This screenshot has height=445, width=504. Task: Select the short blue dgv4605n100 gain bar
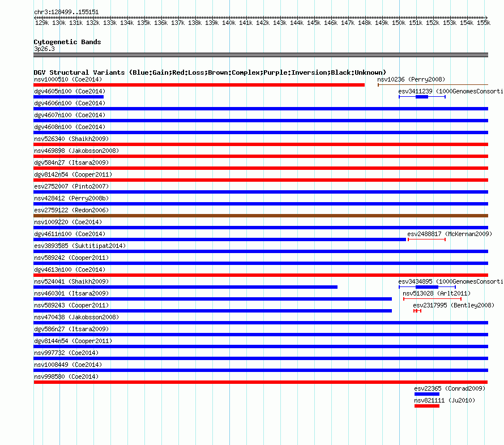tap(69, 97)
